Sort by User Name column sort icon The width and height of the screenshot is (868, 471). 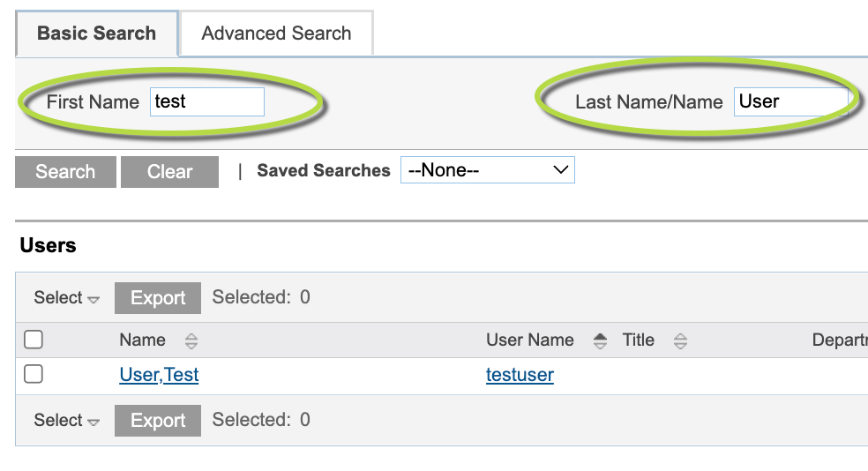[600, 341]
